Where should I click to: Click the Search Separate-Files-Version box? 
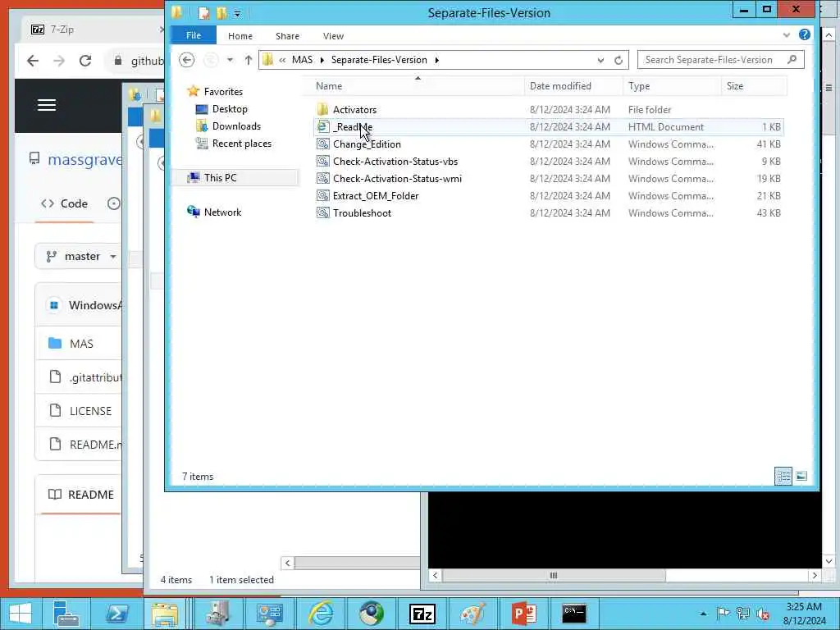pyautogui.click(x=720, y=60)
